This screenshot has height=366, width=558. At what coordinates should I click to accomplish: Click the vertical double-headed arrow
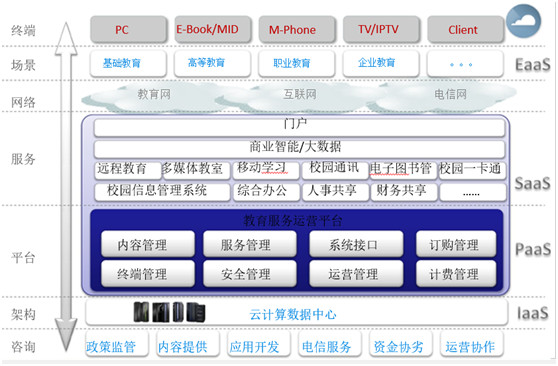pos(66,186)
